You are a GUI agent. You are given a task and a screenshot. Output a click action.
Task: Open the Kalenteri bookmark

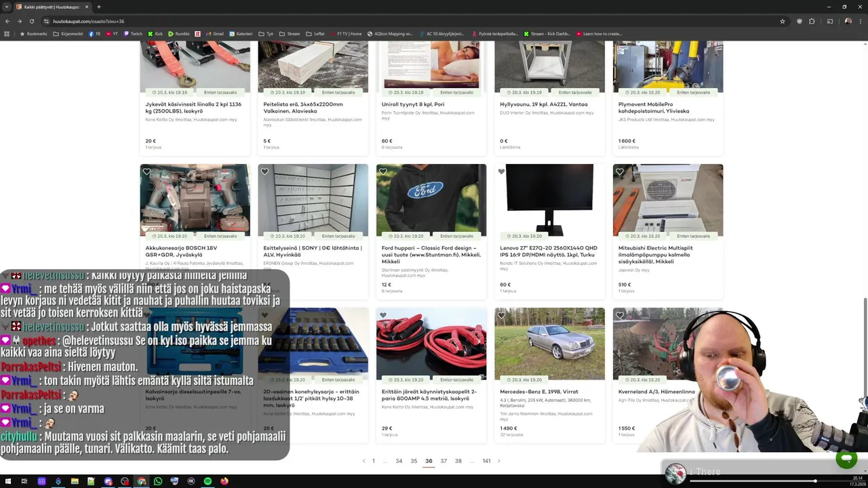coord(241,33)
